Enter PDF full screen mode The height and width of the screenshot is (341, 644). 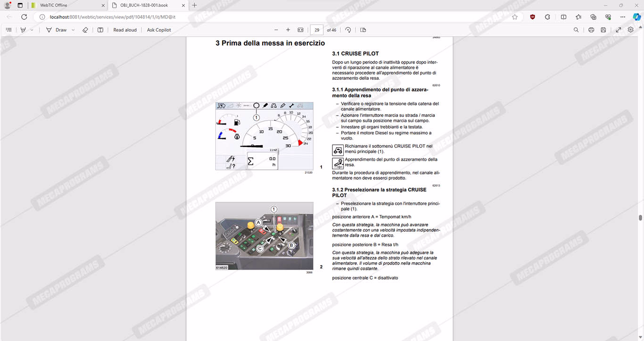click(x=619, y=30)
